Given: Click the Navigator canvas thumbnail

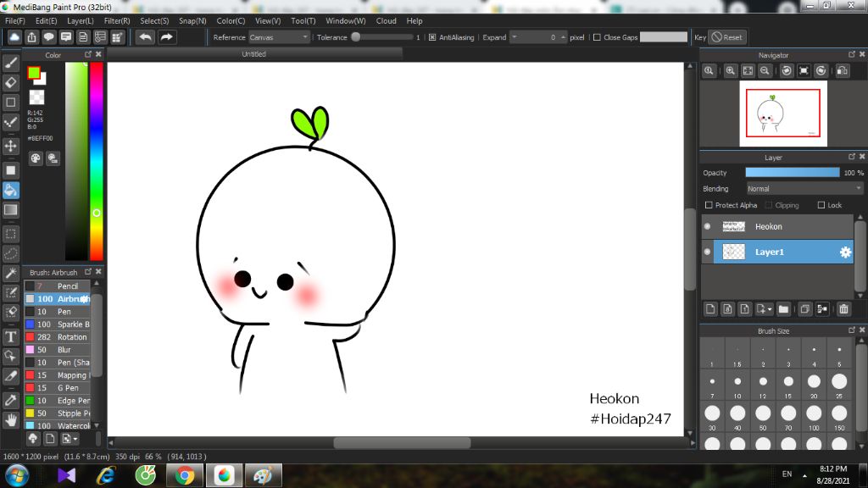Looking at the screenshot, I should [x=782, y=114].
